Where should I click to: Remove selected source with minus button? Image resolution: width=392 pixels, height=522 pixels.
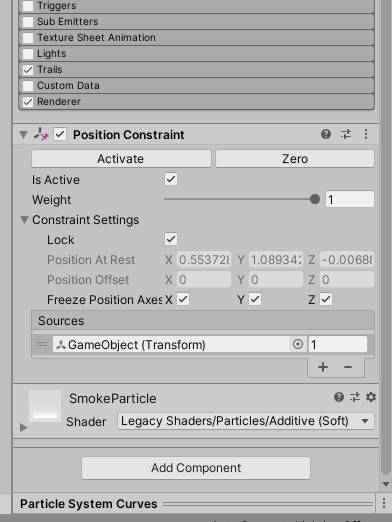pos(348,367)
